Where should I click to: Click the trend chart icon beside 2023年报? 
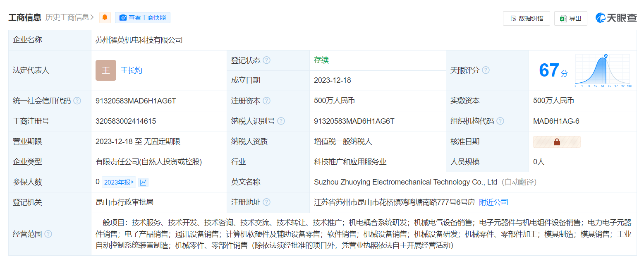coord(143,182)
